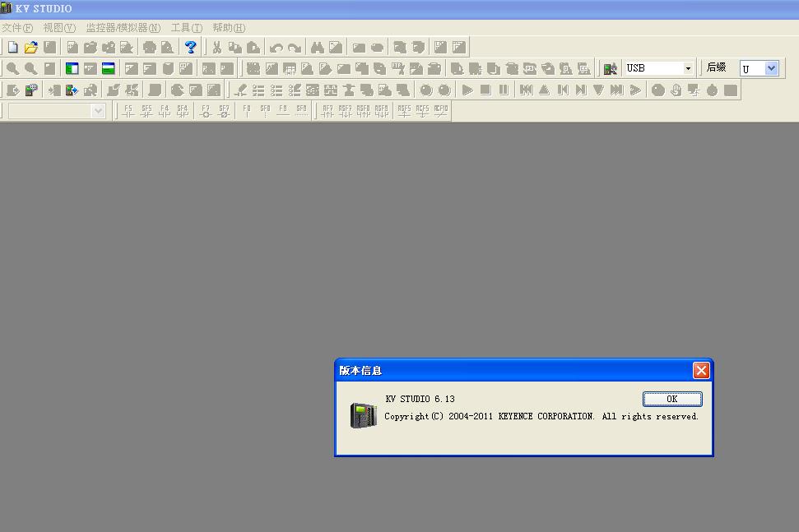Open the 工具(T) menu
Image resolution: width=799 pixels, height=532 pixels.
click(186, 28)
